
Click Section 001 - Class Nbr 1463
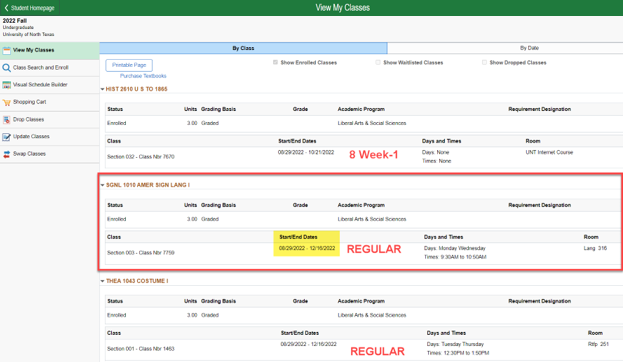[140, 349]
